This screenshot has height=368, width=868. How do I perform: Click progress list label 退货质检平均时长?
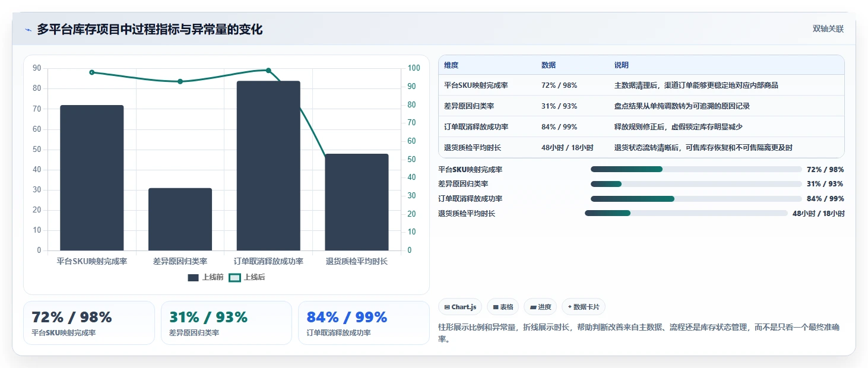(467, 213)
